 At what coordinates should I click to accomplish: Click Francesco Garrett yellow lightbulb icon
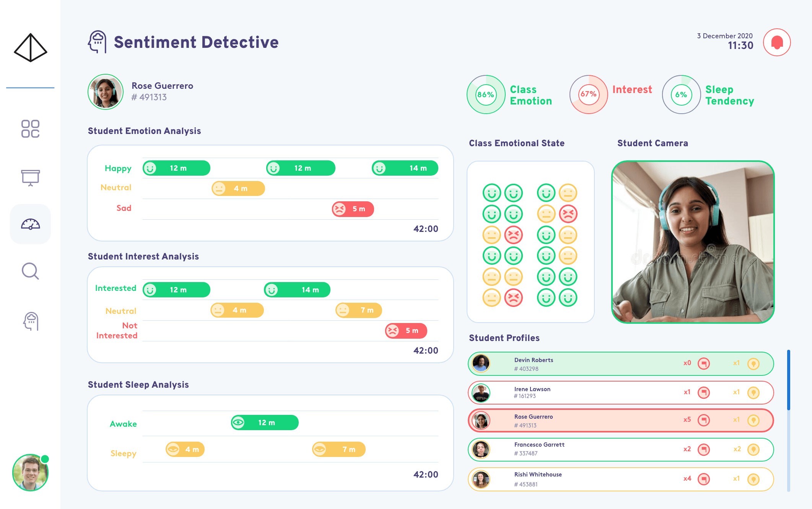pos(753,449)
